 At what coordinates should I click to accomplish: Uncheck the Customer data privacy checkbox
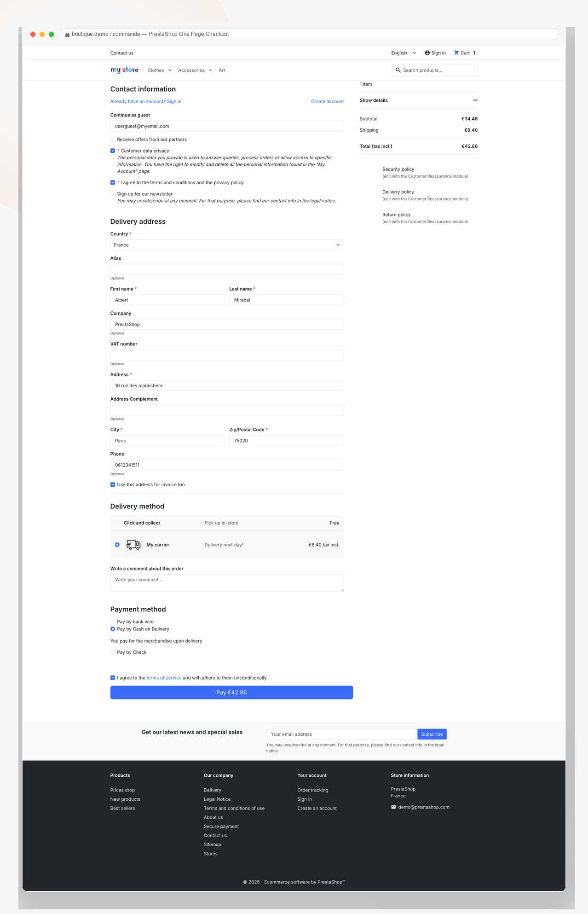pos(113,151)
